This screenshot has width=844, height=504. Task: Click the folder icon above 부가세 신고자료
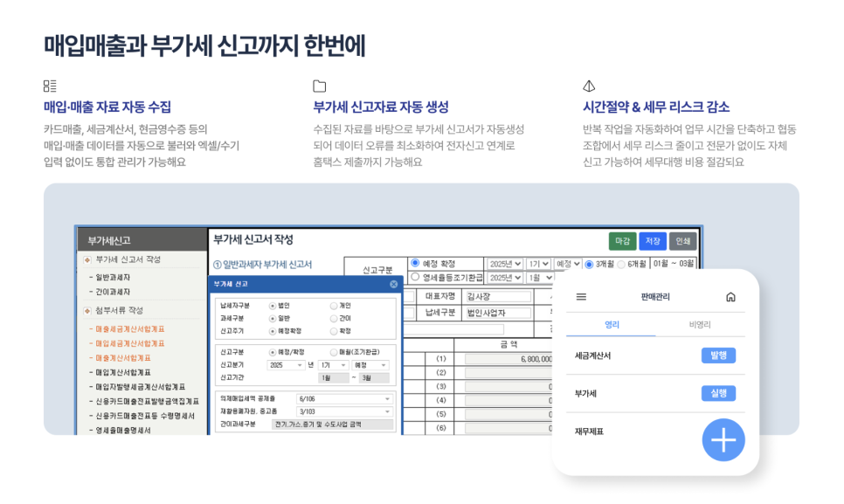click(319, 85)
